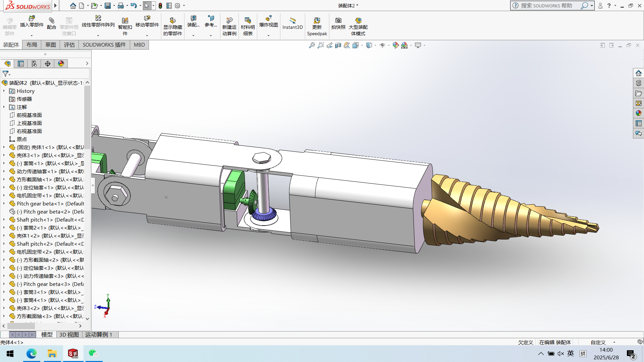Open the Design Library in task pane
This screenshot has height=362, width=644.
pyautogui.click(x=638, y=83)
